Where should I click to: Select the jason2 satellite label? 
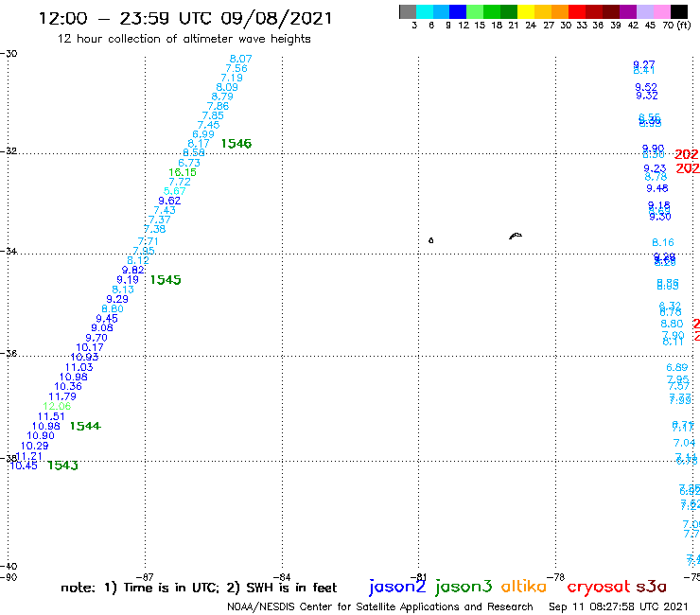tap(397, 587)
